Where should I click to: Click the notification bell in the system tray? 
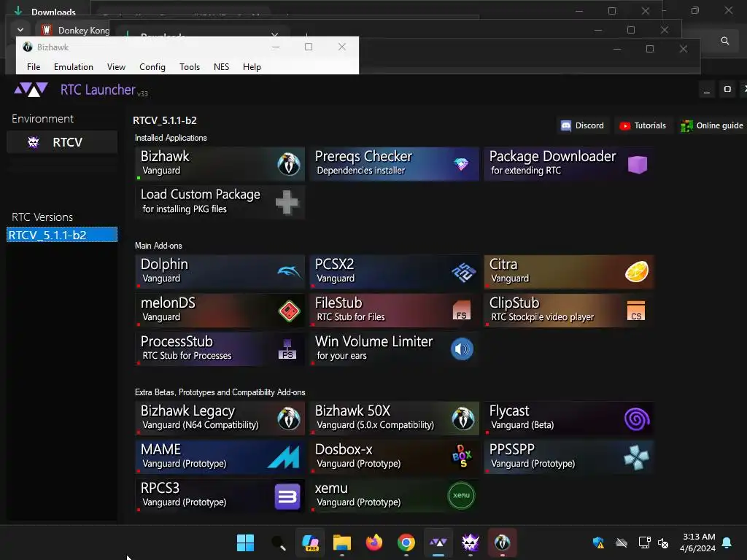pos(727,542)
